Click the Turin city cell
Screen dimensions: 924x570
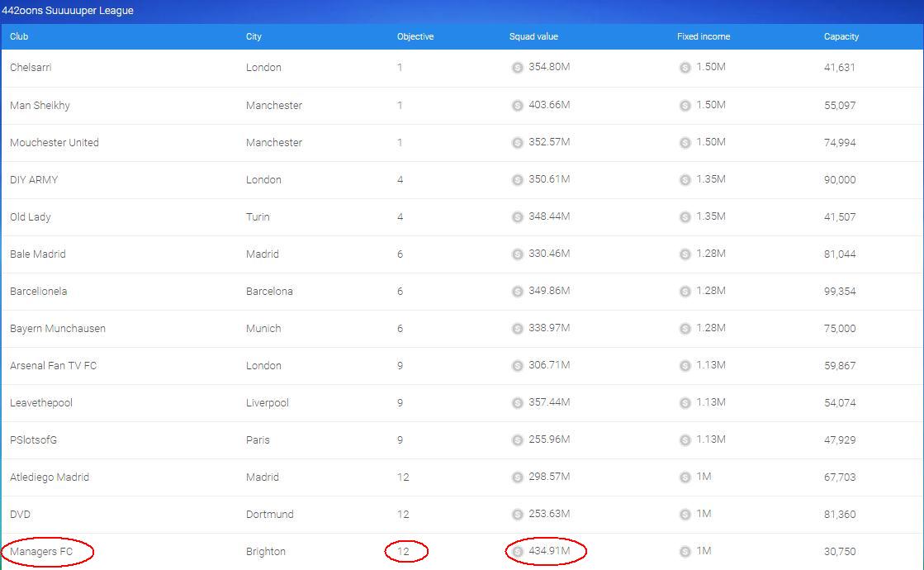[x=258, y=217]
